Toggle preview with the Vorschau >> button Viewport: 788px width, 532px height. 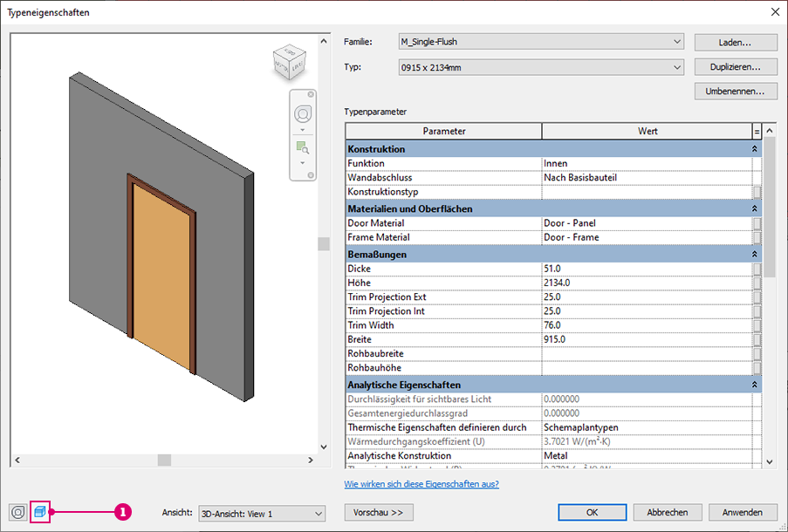tap(379, 513)
